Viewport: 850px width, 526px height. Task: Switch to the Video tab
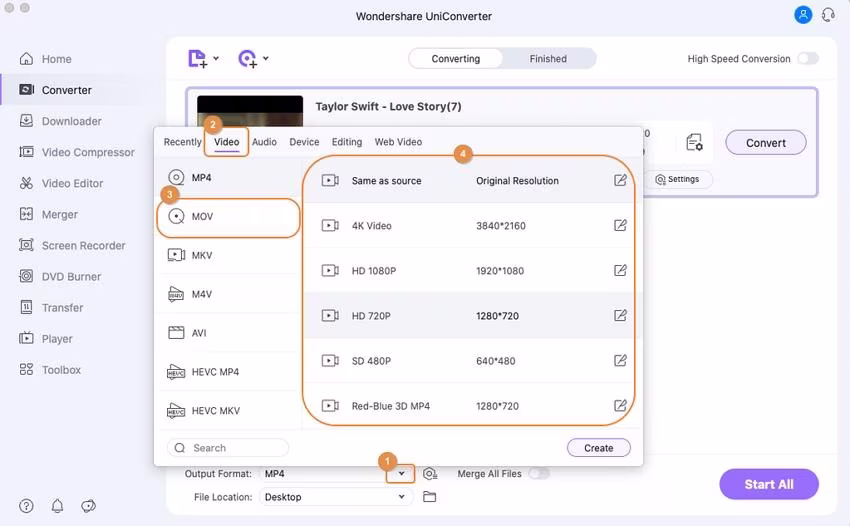click(227, 142)
